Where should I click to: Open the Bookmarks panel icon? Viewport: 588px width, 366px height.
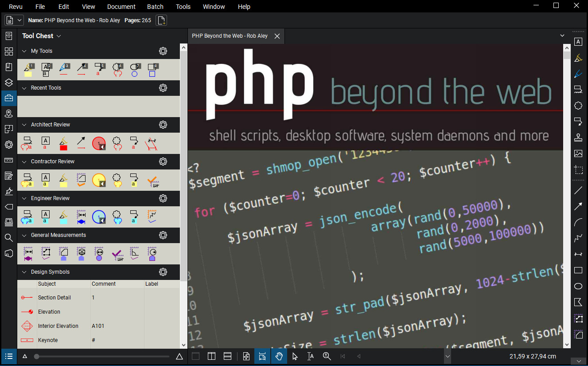coord(8,67)
